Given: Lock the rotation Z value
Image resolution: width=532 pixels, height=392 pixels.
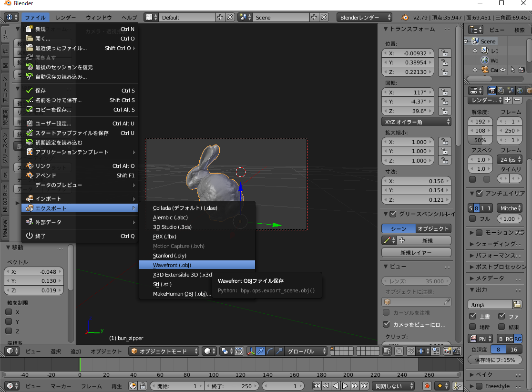Looking at the screenshot, I should click(444, 111).
